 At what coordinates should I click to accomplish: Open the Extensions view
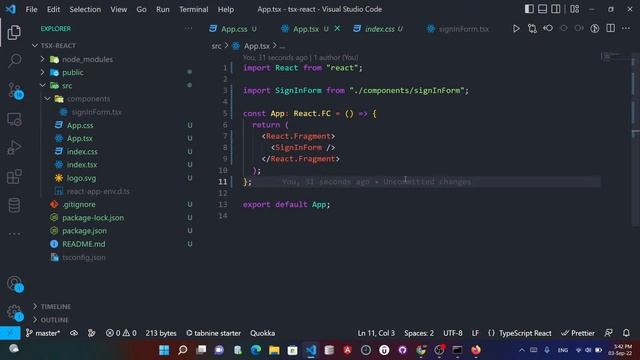click(x=14, y=177)
